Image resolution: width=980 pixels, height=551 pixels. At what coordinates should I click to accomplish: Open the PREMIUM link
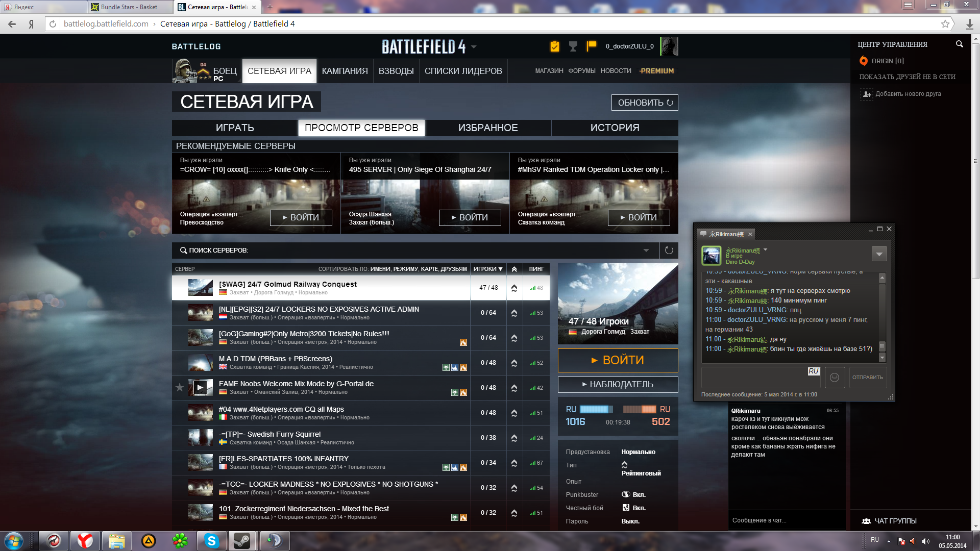pyautogui.click(x=656, y=71)
